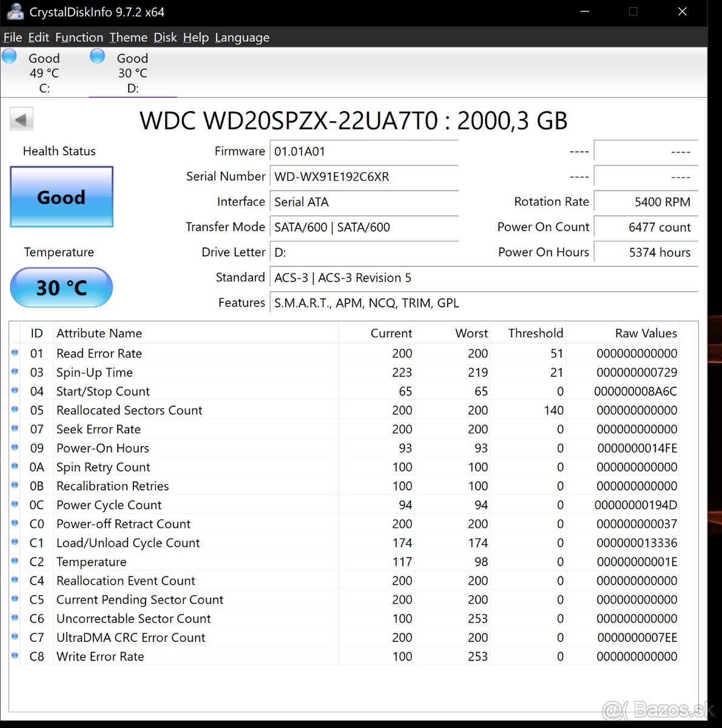The height and width of the screenshot is (728, 722).
Task: Open the Function menu
Action: tap(79, 38)
